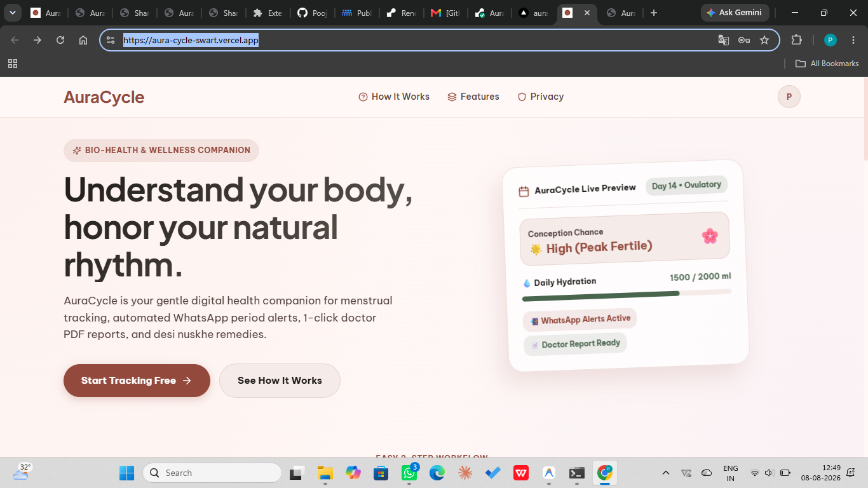Click Start Tracking Free button
This screenshot has width=868, height=488.
coord(137,381)
